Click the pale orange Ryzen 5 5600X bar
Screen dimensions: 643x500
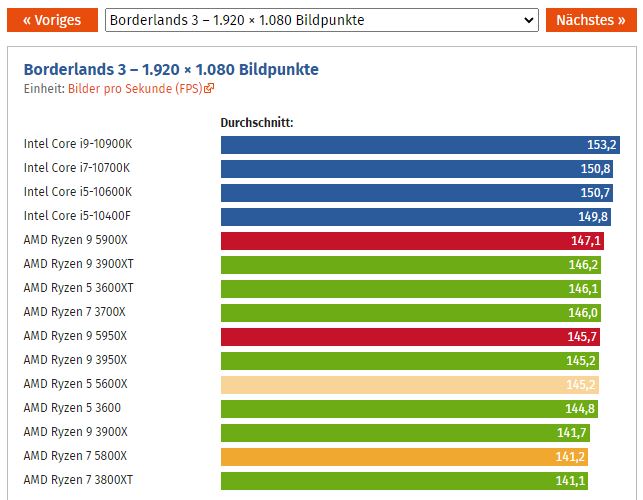pyautogui.click(x=410, y=385)
